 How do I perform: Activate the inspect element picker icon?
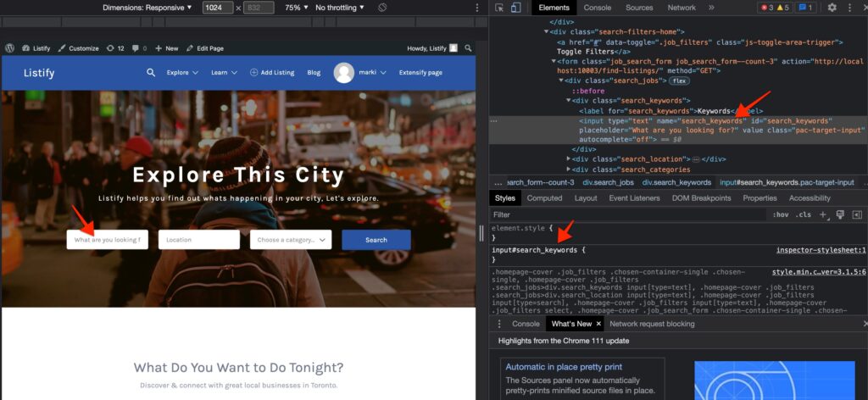click(499, 8)
